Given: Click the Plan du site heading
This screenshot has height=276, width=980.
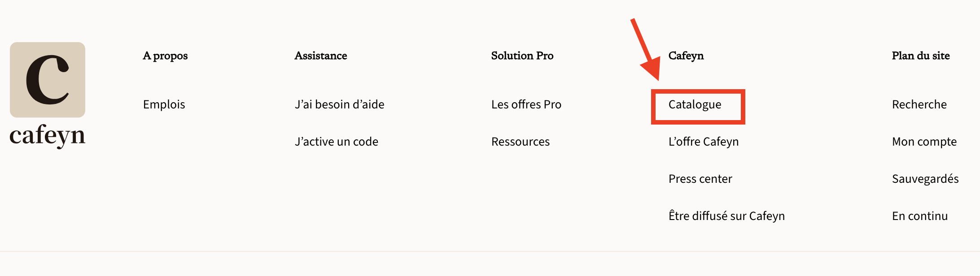Looking at the screenshot, I should tap(920, 56).
